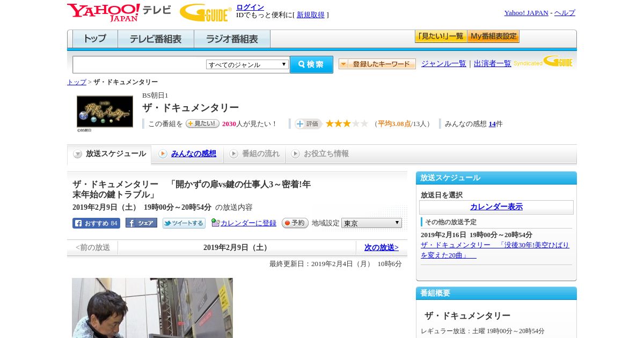The height and width of the screenshot is (338, 644).
Task: Click the 最終更新日 timestamp text
Action: (x=335, y=264)
